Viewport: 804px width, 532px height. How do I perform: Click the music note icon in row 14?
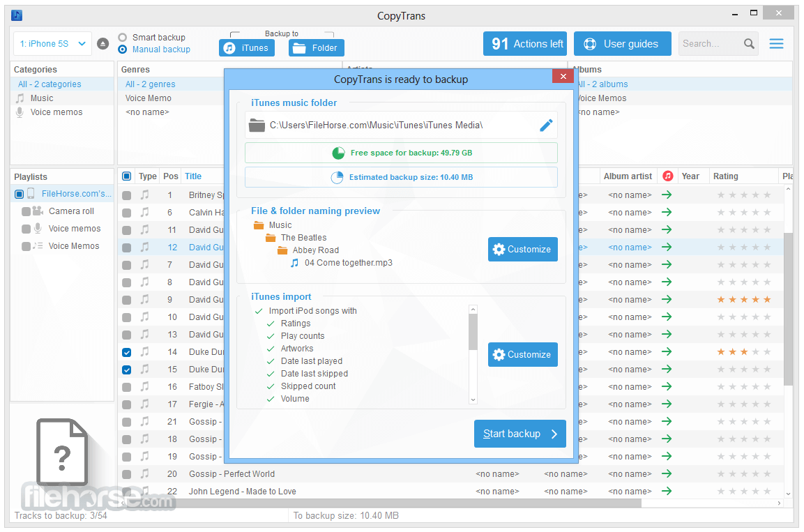[145, 351]
